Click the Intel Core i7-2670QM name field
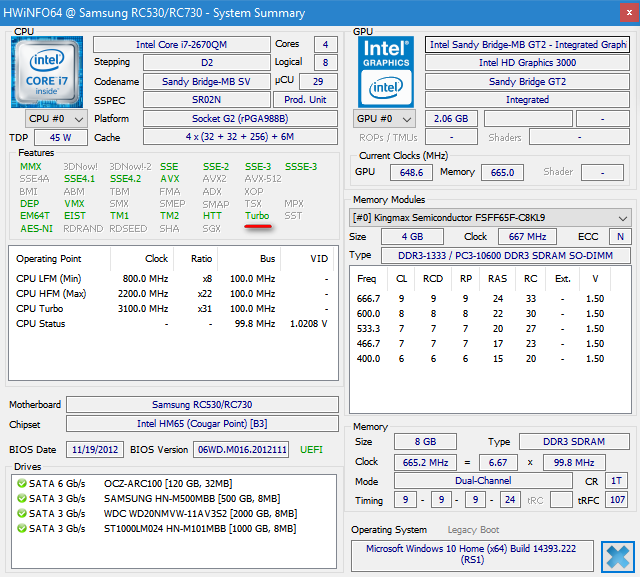The width and height of the screenshot is (640, 577). coord(182,44)
